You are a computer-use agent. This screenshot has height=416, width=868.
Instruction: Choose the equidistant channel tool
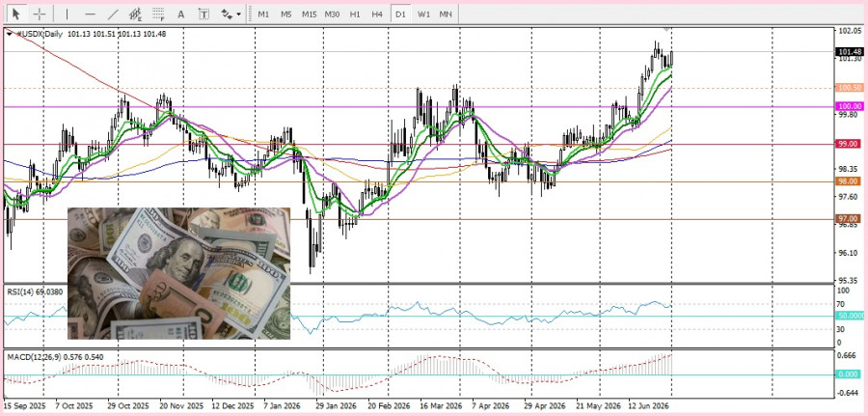click(x=136, y=14)
